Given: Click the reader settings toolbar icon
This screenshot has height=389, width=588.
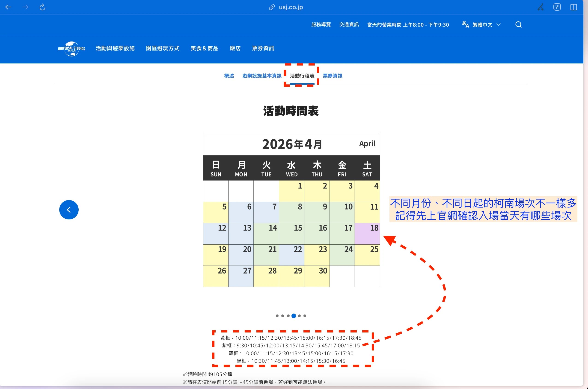Looking at the screenshot, I should point(557,7).
